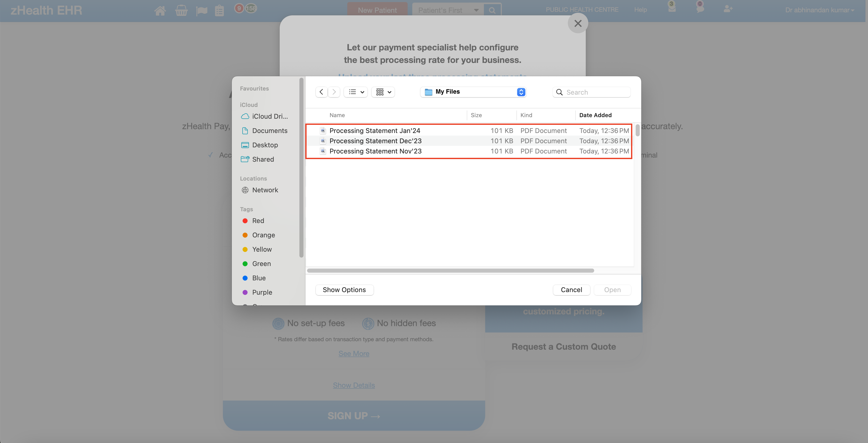This screenshot has height=443, width=868.
Task: Click the add user icon in header
Action: [728, 9]
